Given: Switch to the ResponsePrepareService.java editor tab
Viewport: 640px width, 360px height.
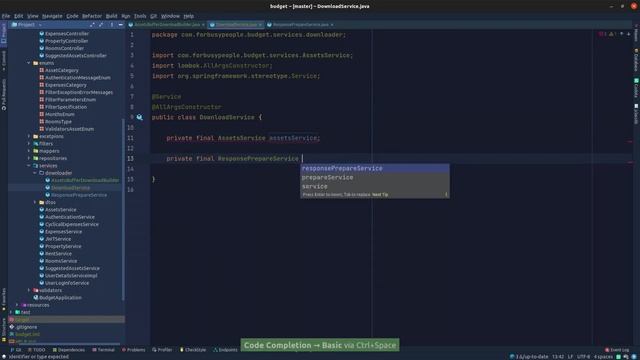Looking at the screenshot, I should tap(300, 24).
